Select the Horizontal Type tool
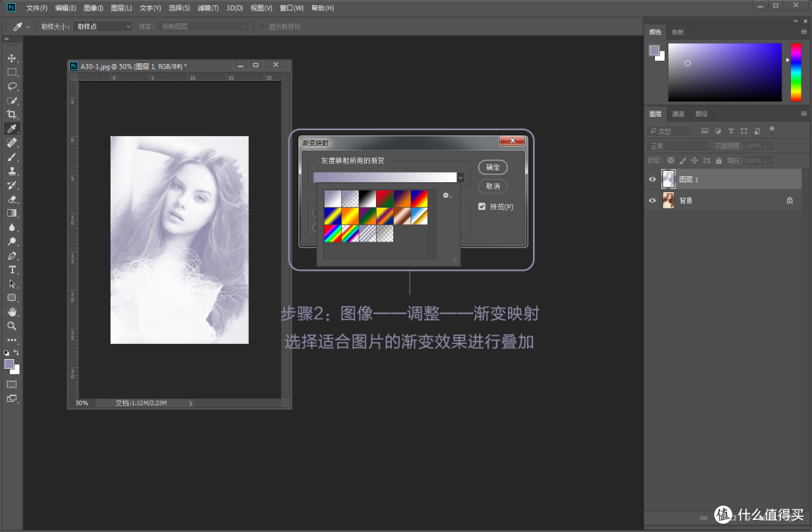Image resolution: width=812 pixels, height=532 pixels. [x=11, y=271]
